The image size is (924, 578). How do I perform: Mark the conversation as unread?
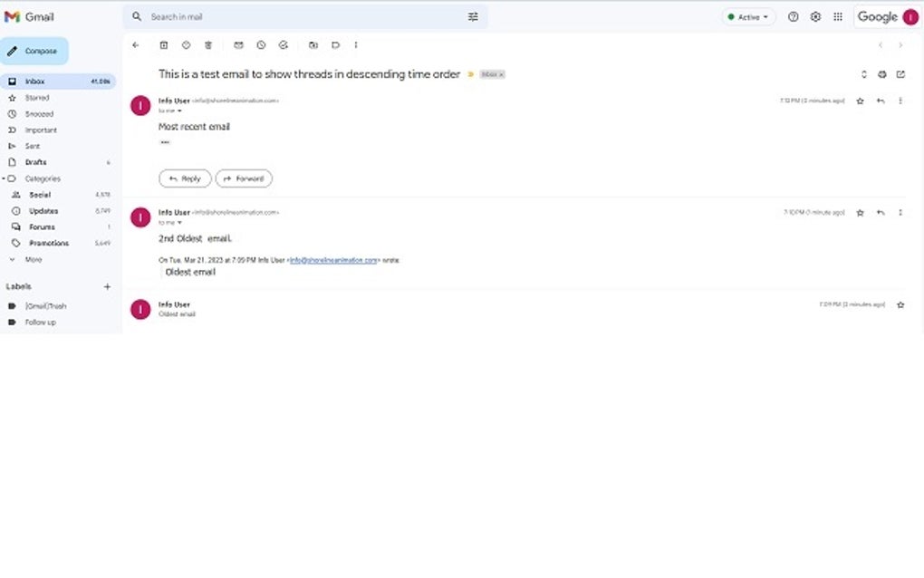pyautogui.click(x=238, y=44)
